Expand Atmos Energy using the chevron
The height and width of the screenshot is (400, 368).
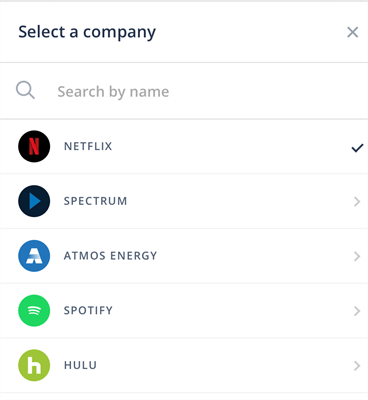357,256
